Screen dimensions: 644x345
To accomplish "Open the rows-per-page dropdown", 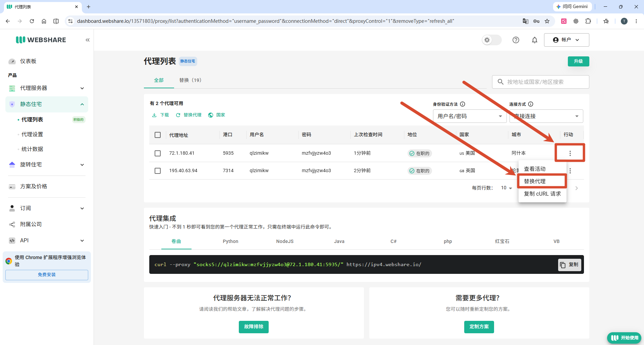I will [x=506, y=188].
